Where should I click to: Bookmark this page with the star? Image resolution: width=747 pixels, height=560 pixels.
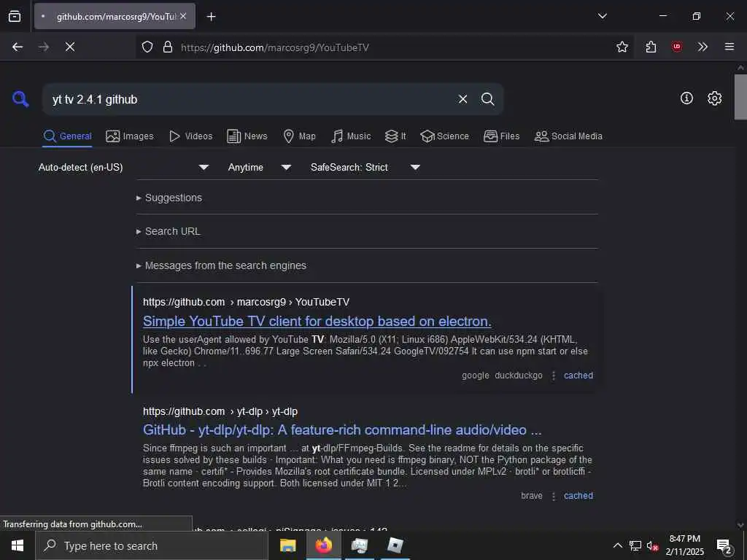pos(622,47)
